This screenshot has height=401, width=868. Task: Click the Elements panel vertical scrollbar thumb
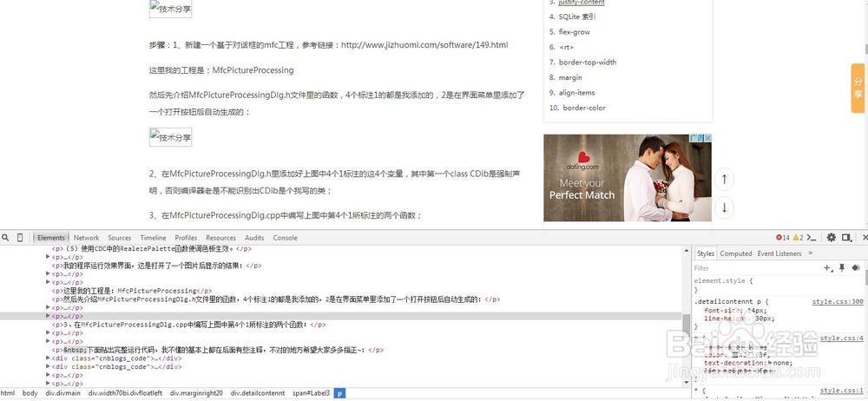(x=686, y=321)
